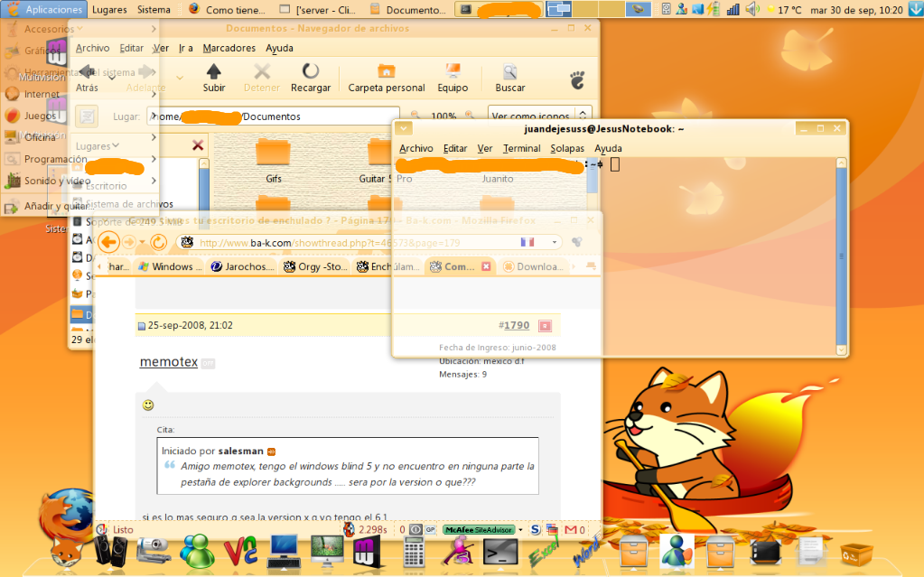Go to Carpeta personal in file browser
924x577 pixels.
tap(386, 79)
